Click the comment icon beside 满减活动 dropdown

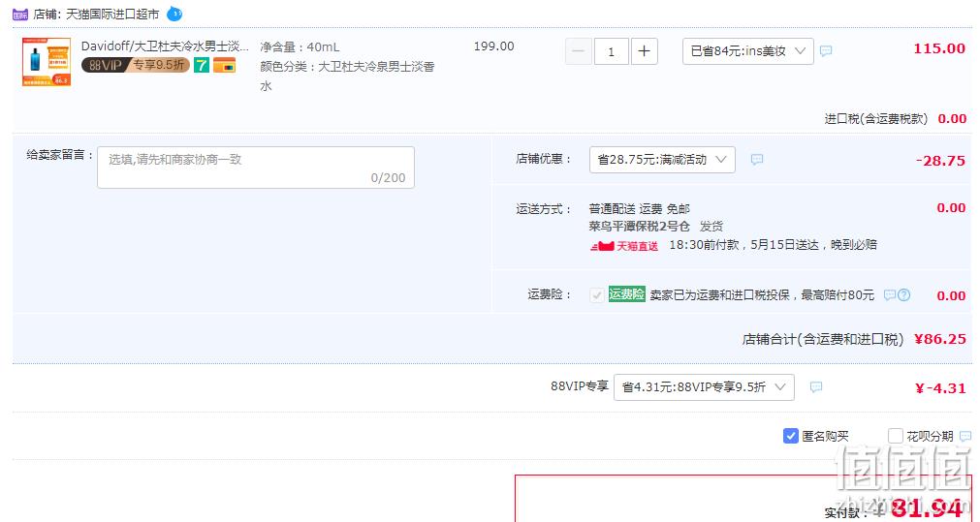tap(757, 159)
